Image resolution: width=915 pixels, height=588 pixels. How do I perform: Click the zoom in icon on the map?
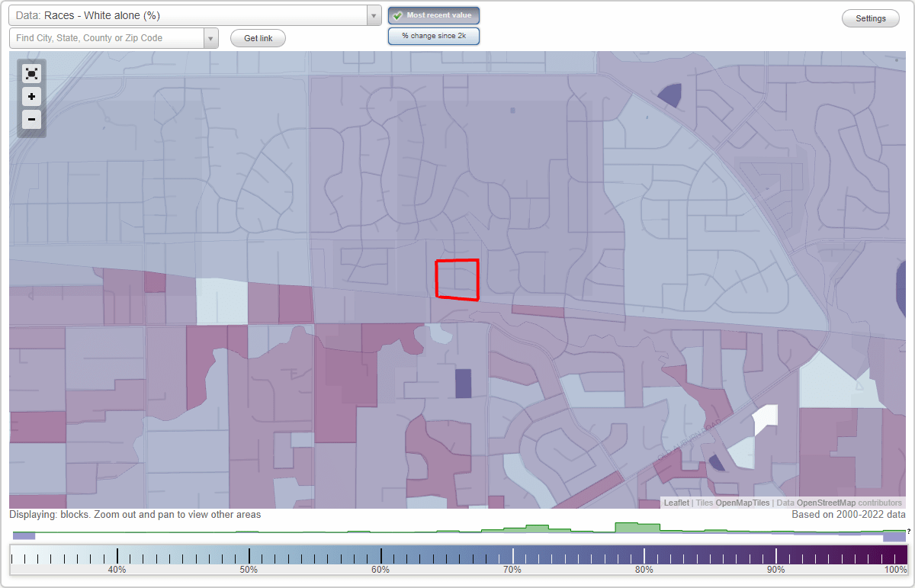coord(31,97)
